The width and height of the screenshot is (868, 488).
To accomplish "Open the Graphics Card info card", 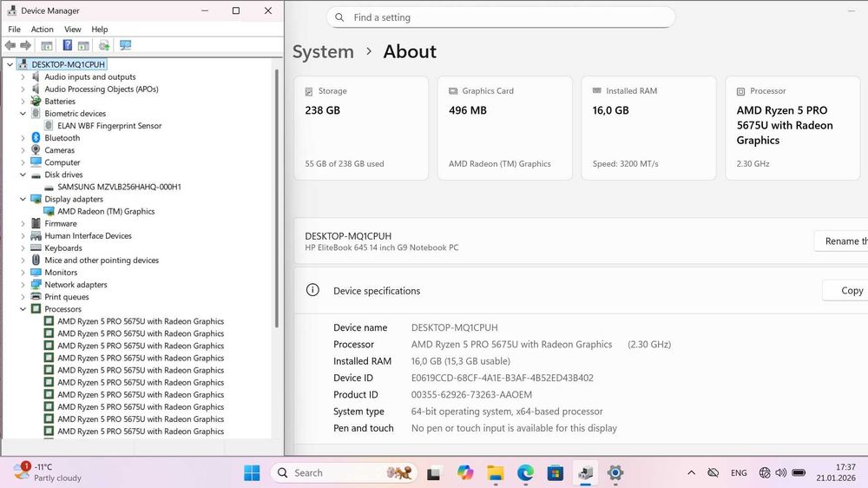I will pyautogui.click(x=505, y=128).
